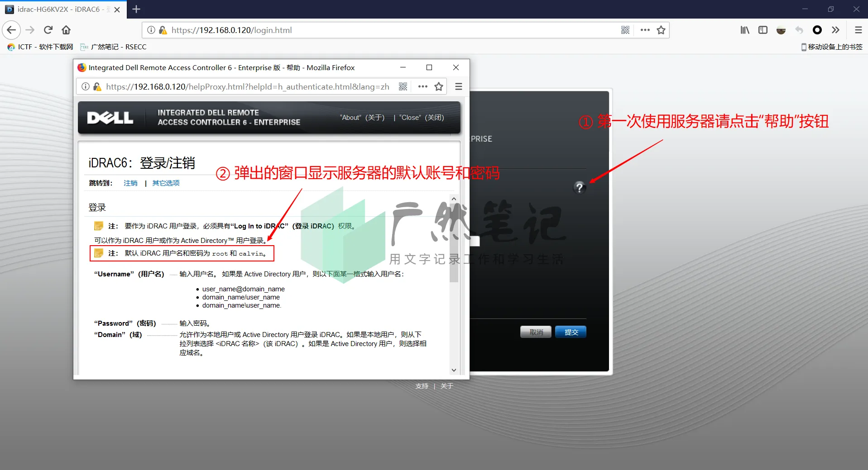This screenshot has width=868, height=470.
Task: Select the idrac-HG6KV2X - iDRAC6 tab
Action: pos(63,9)
